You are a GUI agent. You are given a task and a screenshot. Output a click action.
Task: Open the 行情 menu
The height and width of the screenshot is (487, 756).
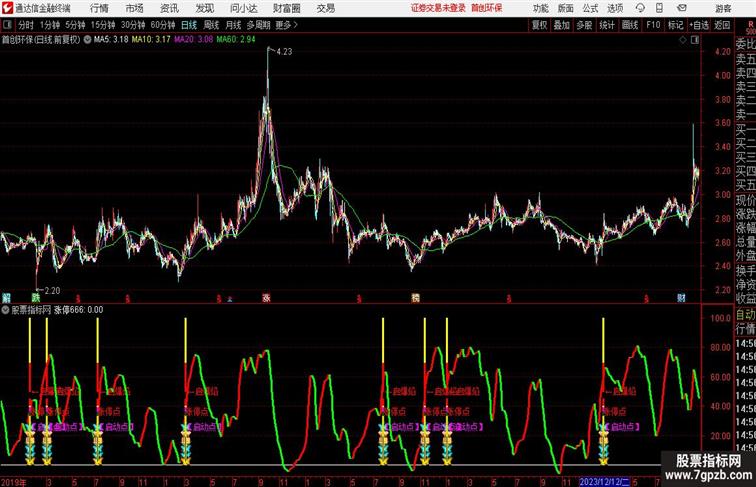click(99, 8)
